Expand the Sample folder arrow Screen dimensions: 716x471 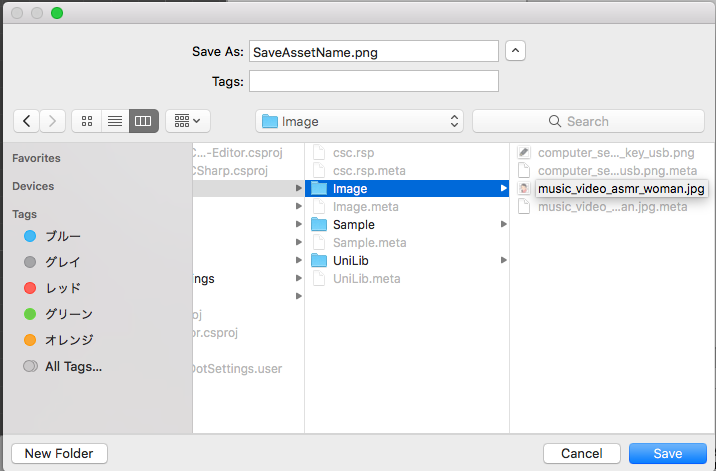[x=503, y=224]
